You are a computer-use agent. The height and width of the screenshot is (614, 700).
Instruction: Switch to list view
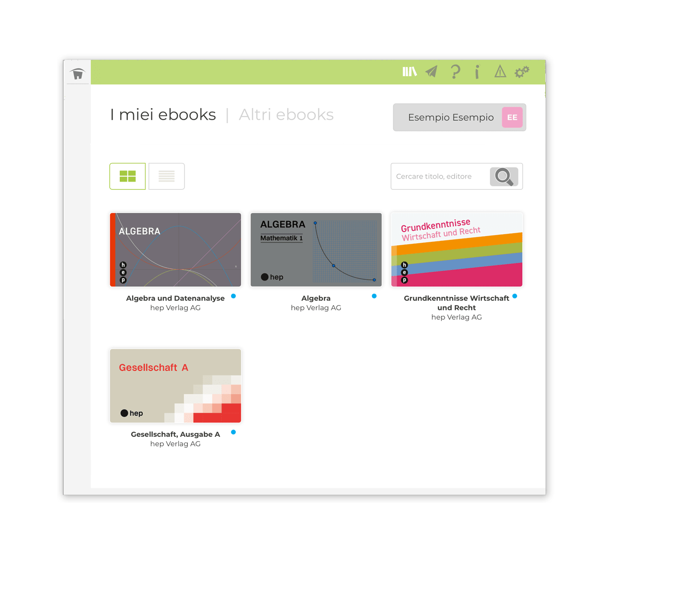coord(167,176)
